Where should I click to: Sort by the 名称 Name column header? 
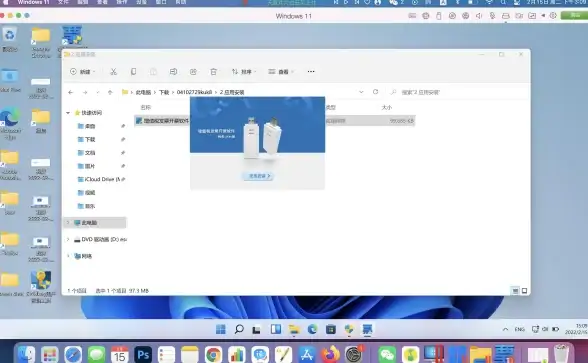[146, 108]
